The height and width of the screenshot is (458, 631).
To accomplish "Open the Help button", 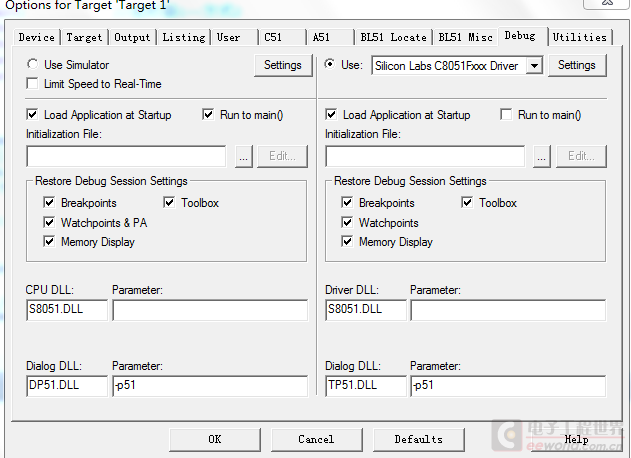I will tap(576, 439).
